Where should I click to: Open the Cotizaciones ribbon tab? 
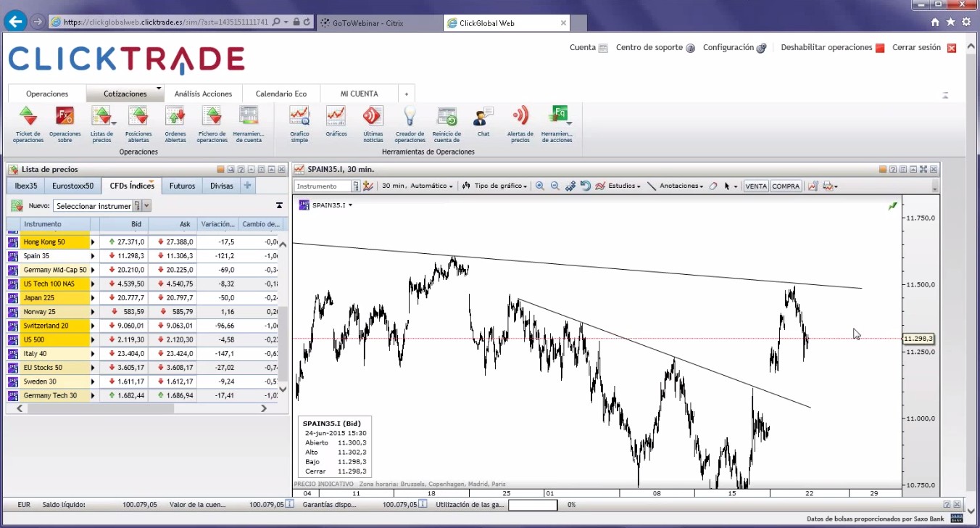pyautogui.click(x=125, y=94)
